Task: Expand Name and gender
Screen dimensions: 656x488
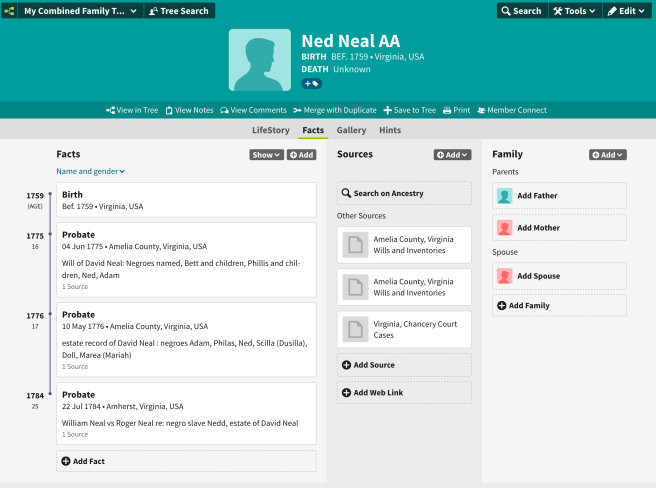Action: [90, 171]
